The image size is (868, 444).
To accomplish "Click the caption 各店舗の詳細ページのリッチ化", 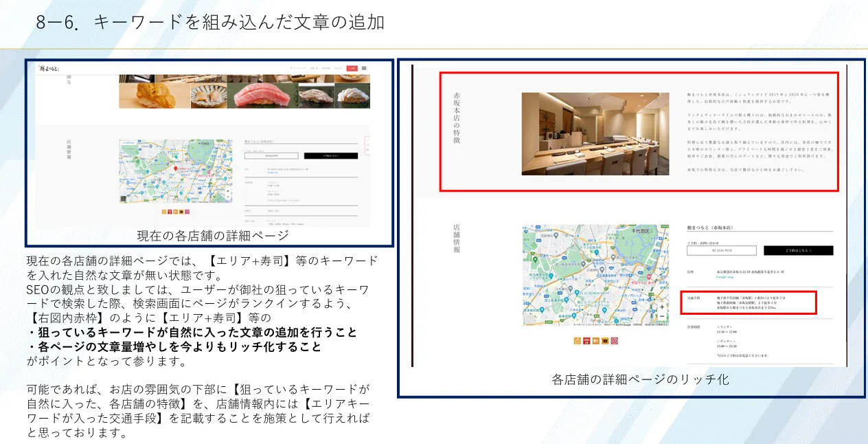I will coord(640,379).
